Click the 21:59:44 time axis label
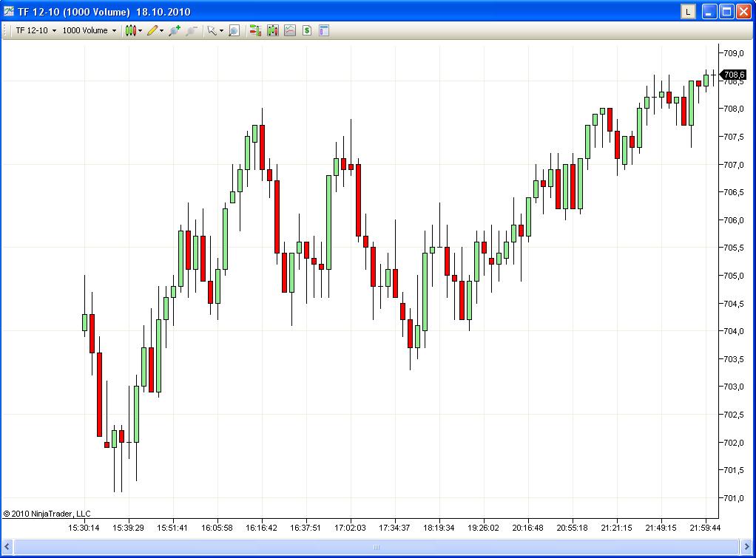This screenshot has height=558, width=756. tap(705, 528)
